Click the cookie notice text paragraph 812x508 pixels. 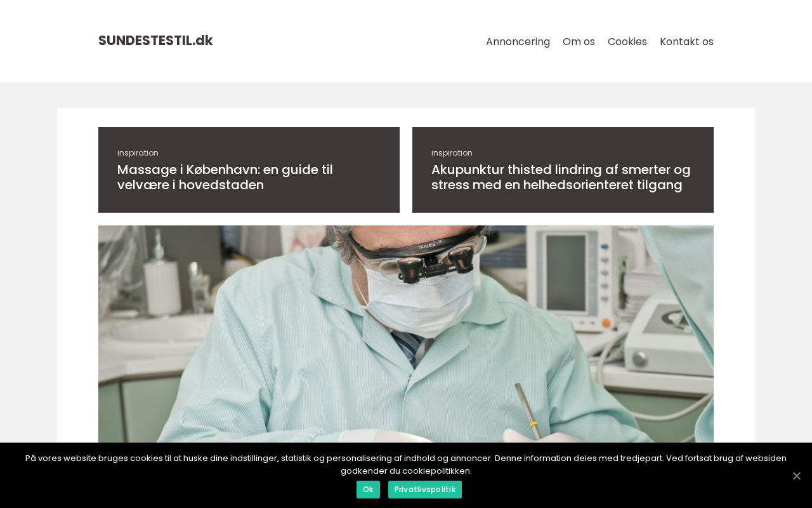pyautogui.click(x=406, y=464)
